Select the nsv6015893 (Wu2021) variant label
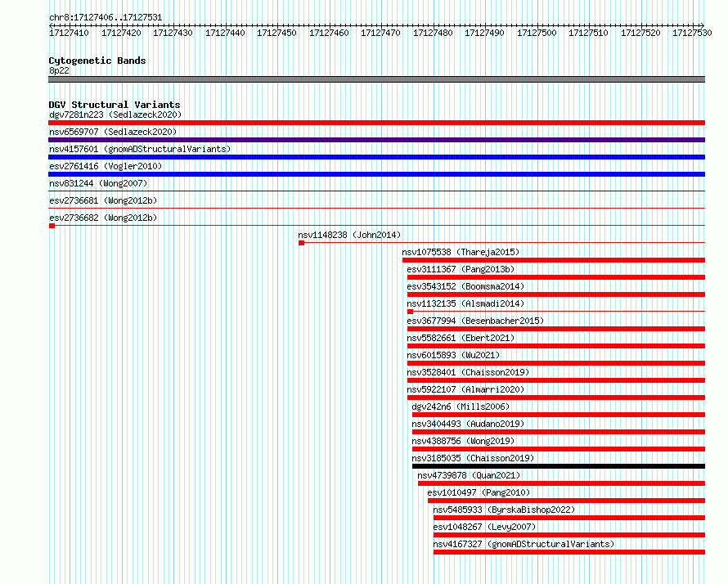Screen dimensions: 728x584 pos(453,355)
